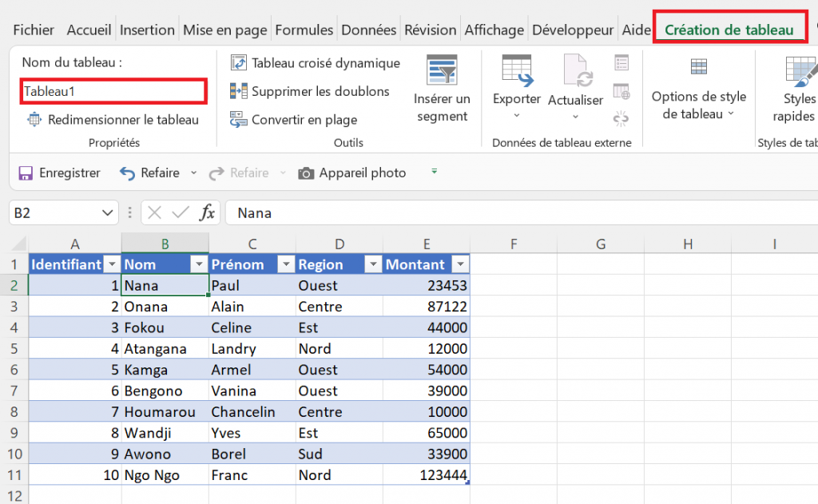Open the Region column filter dropdown
This screenshot has height=504, width=818.
(x=371, y=264)
